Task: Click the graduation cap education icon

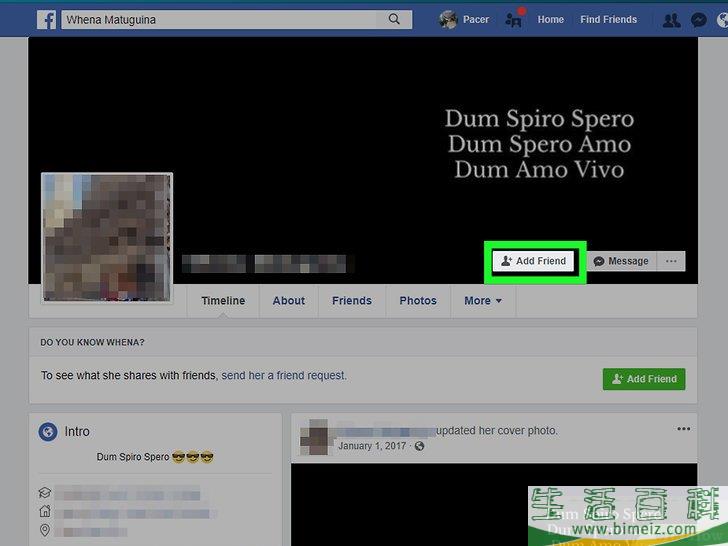Action: point(45,492)
